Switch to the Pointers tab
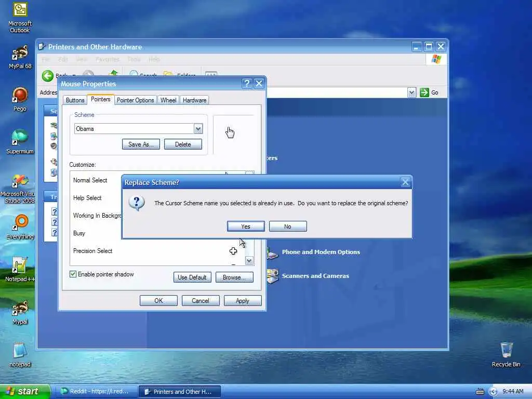The image size is (532, 399). [x=100, y=99]
